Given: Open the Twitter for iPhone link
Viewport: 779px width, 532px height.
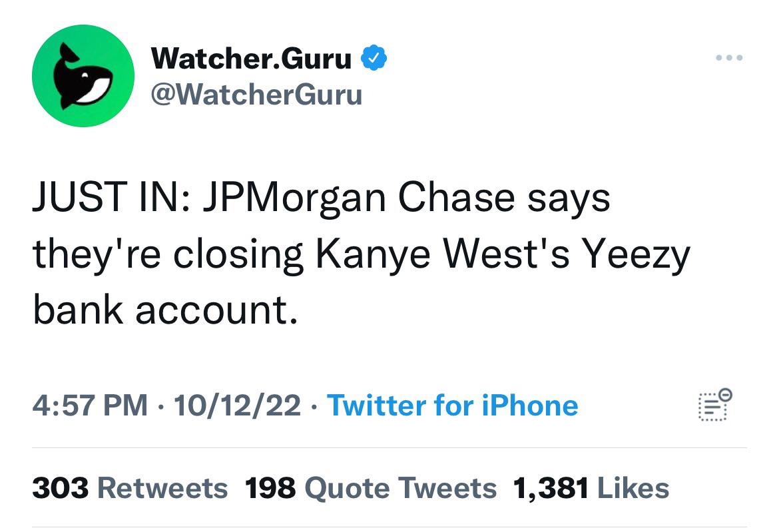Looking at the screenshot, I should pos(453,405).
